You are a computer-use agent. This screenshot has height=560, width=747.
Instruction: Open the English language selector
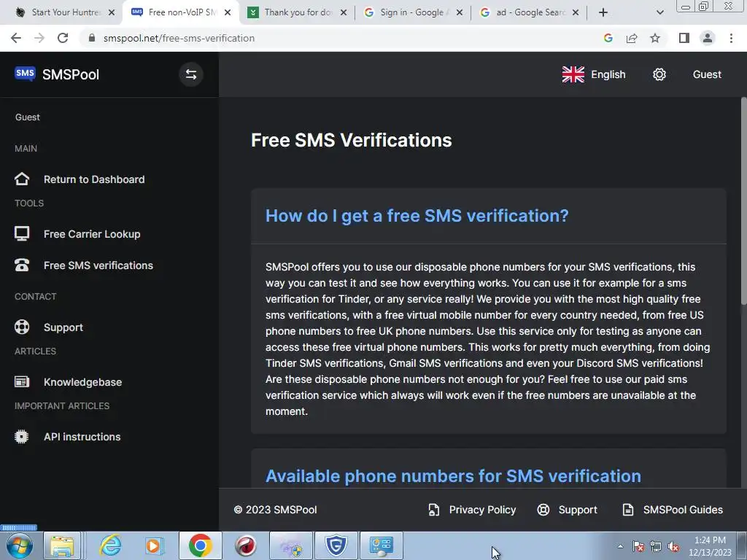(x=594, y=74)
